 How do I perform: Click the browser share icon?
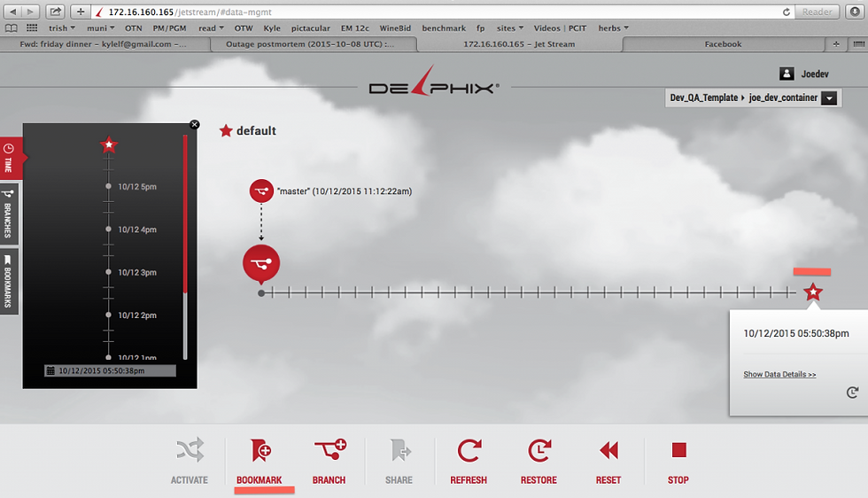click(55, 12)
